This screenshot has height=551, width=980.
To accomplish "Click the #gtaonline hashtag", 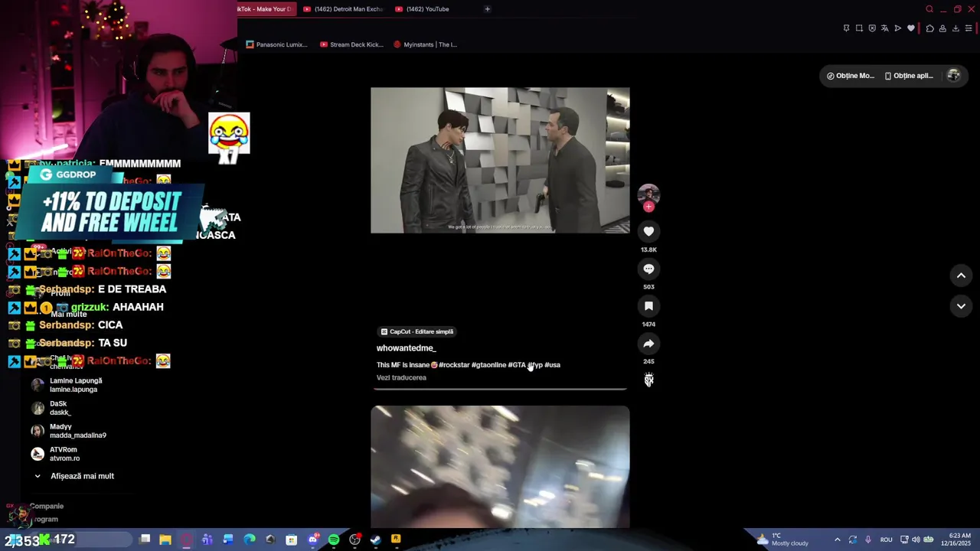I will coord(488,365).
